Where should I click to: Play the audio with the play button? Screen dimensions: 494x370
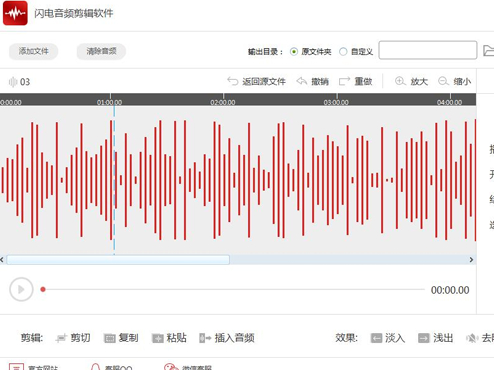click(x=21, y=289)
